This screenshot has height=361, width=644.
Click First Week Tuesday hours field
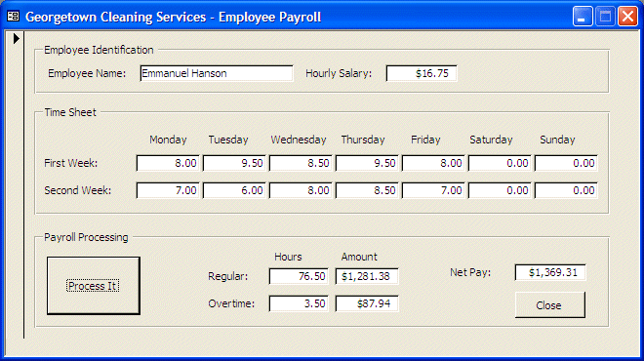pos(234,164)
